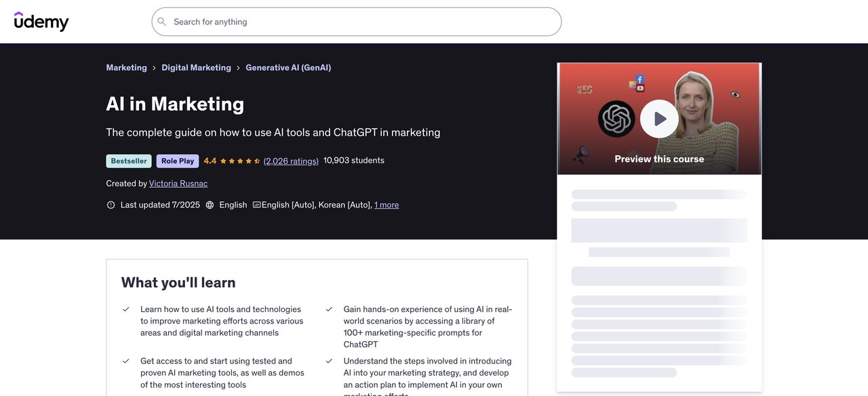The height and width of the screenshot is (396, 868).
Task: Click the 'Preview this course' label
Action: [x=659, y=159]
